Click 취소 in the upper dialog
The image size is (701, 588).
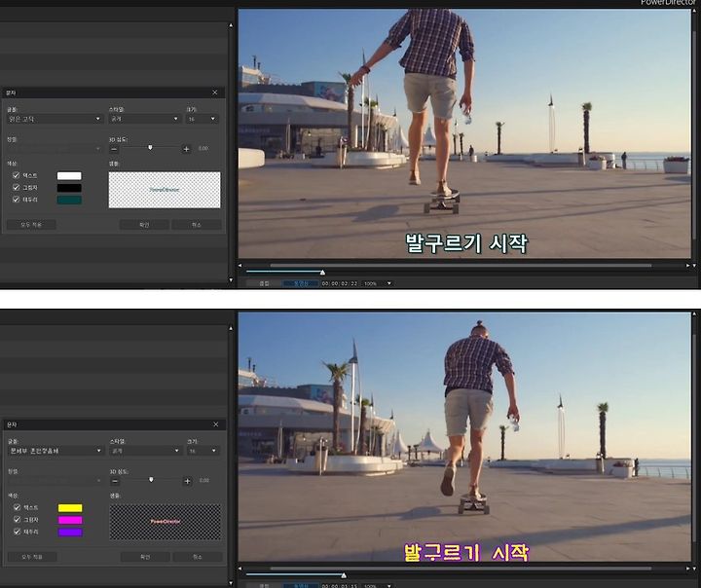pyautogui.click(x=197, y=225)
